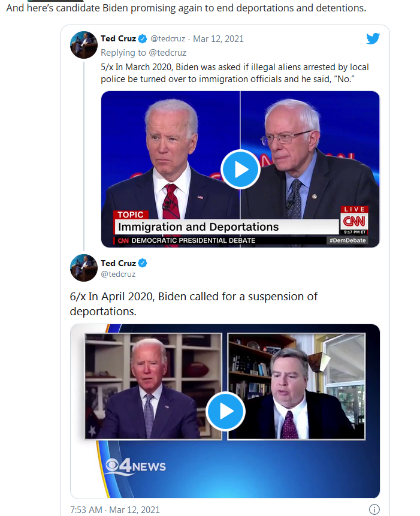Play the CBS 4 News interview video
Viewport: 420px width, 516px height.
pyautogui.click(x=225, y=411)
